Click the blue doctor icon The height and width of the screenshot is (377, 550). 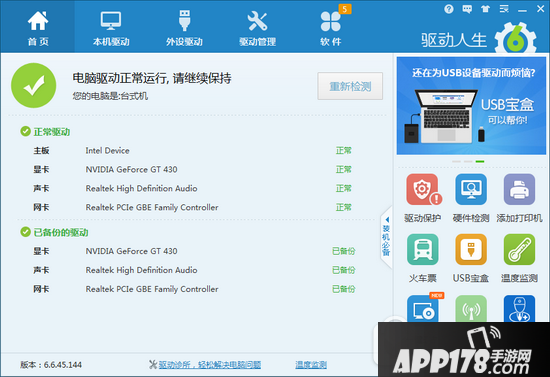[519, 309]
